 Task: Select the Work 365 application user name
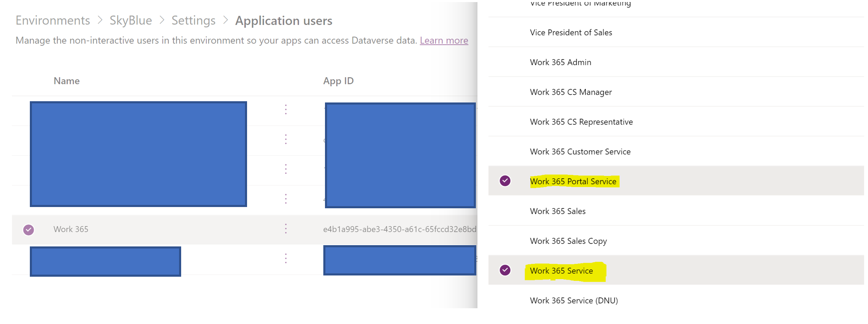71,229
